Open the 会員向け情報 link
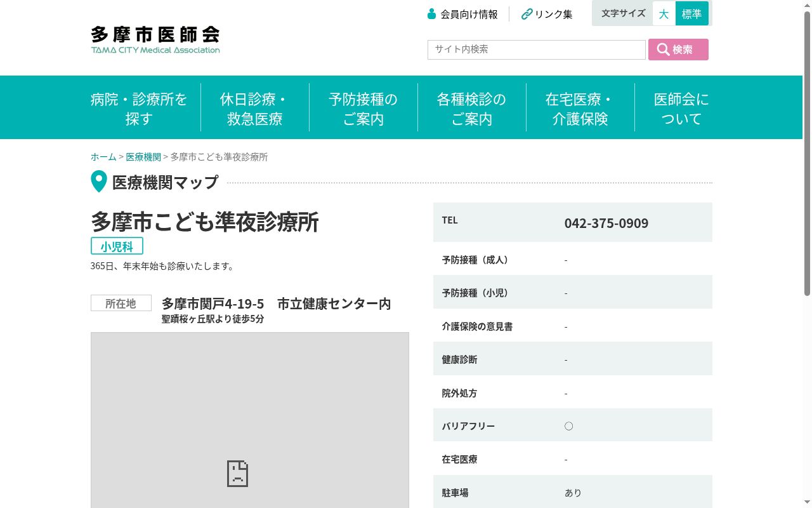The height and width of the screenshot is (508, 812). click(469, 14)
